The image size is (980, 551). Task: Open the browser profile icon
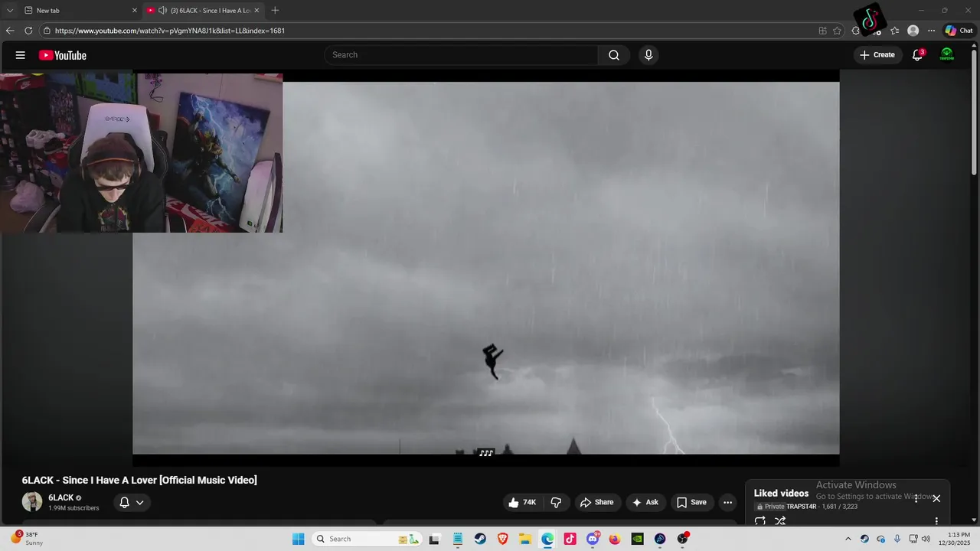coord(913,31)
